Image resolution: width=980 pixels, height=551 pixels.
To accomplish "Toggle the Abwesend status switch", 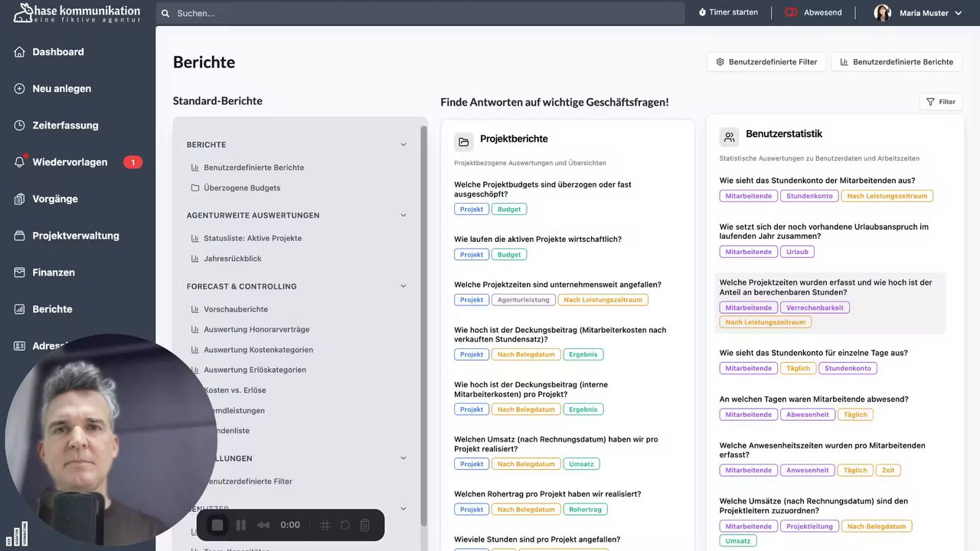I will 792,12.
